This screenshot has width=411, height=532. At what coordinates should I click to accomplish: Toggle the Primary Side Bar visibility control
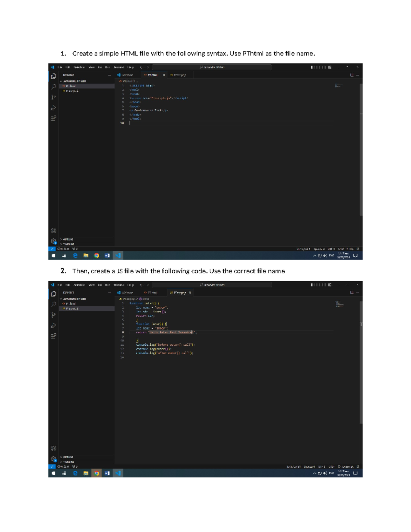pos(313,67)
